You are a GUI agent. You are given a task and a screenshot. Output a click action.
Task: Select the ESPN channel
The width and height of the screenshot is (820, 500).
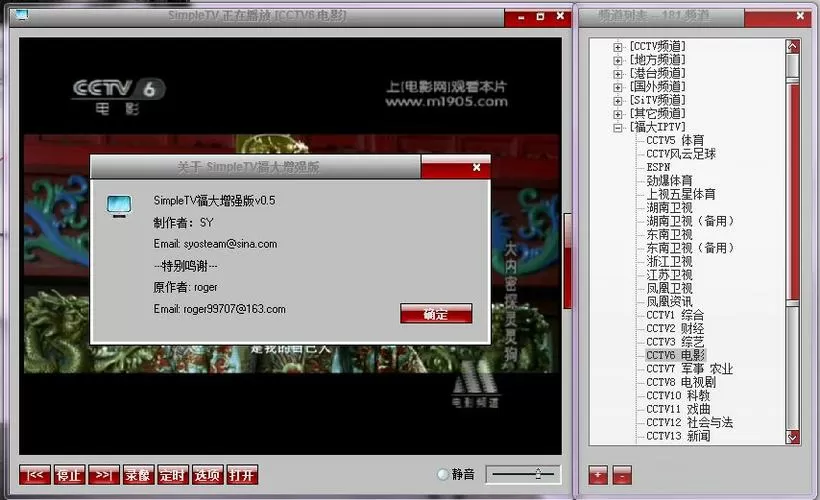click(658, 167)
